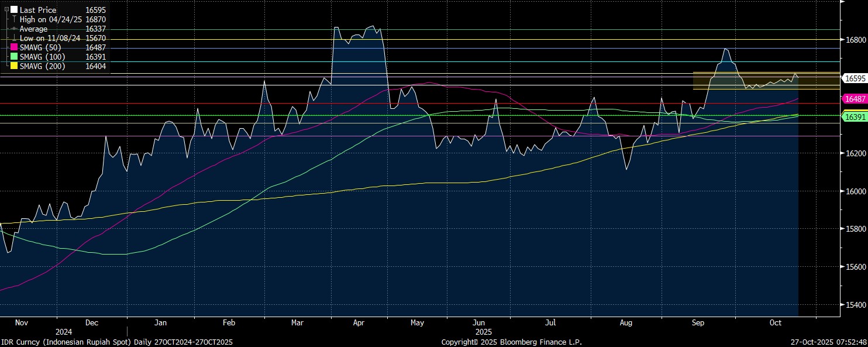
Task: Click the 16595 last price axis tag
Action: (x=853, y=78)
